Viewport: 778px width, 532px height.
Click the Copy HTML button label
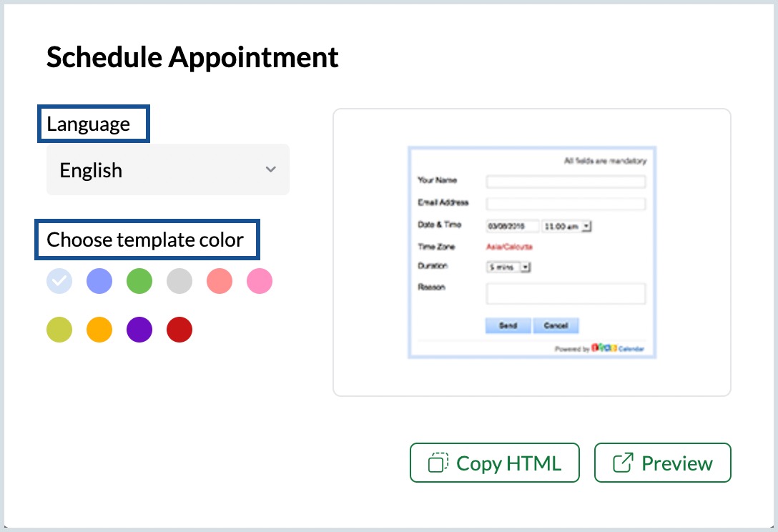508,463
